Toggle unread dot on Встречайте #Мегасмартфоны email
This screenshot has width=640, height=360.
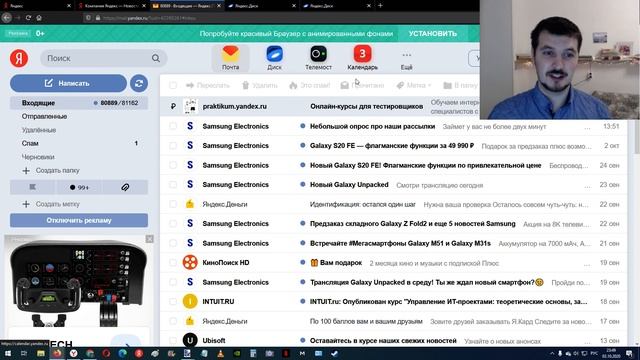(302, 243)
